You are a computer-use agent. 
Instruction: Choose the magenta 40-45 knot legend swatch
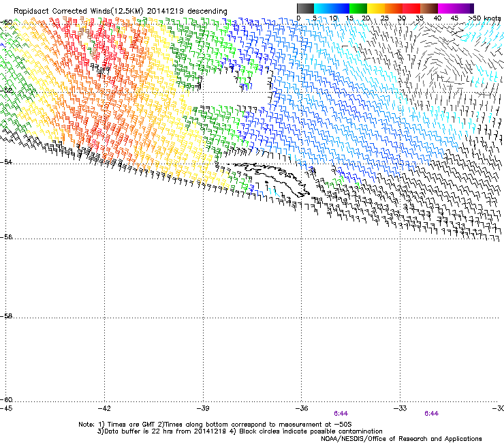[447, 8]
